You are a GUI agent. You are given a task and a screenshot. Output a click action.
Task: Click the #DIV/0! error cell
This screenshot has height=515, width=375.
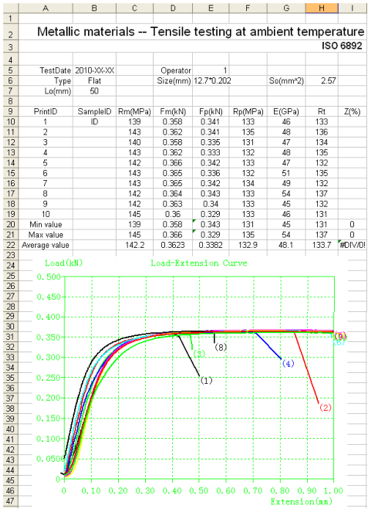[352, 245]
